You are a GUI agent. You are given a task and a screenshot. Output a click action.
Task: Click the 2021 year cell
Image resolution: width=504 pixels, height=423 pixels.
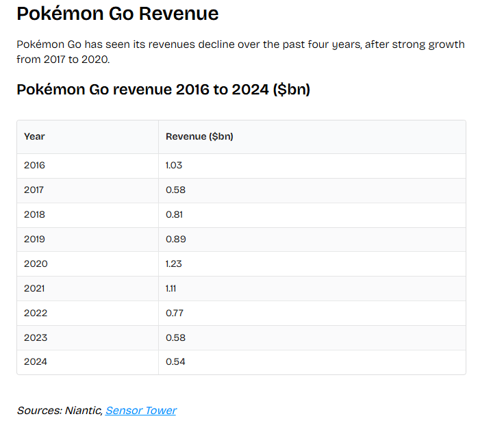pos(35,288)
